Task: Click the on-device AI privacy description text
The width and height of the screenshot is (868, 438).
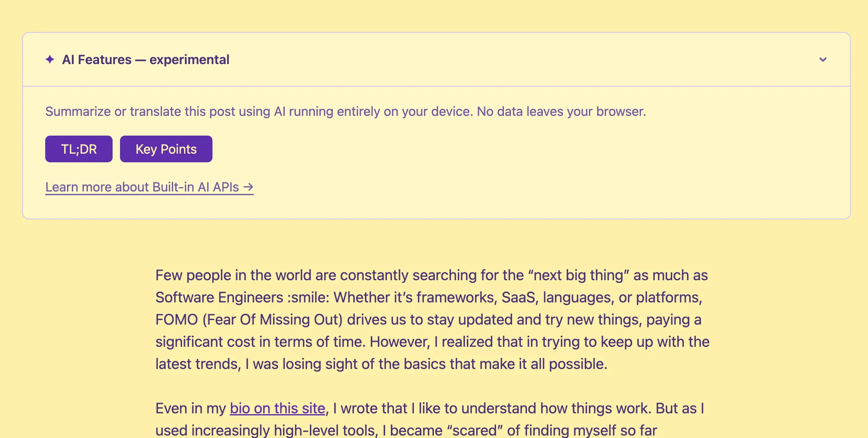Action: [346, 111]
